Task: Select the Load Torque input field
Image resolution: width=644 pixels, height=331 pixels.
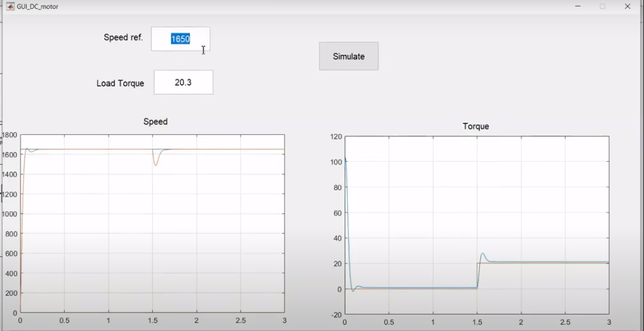Action: pos(183,83)
